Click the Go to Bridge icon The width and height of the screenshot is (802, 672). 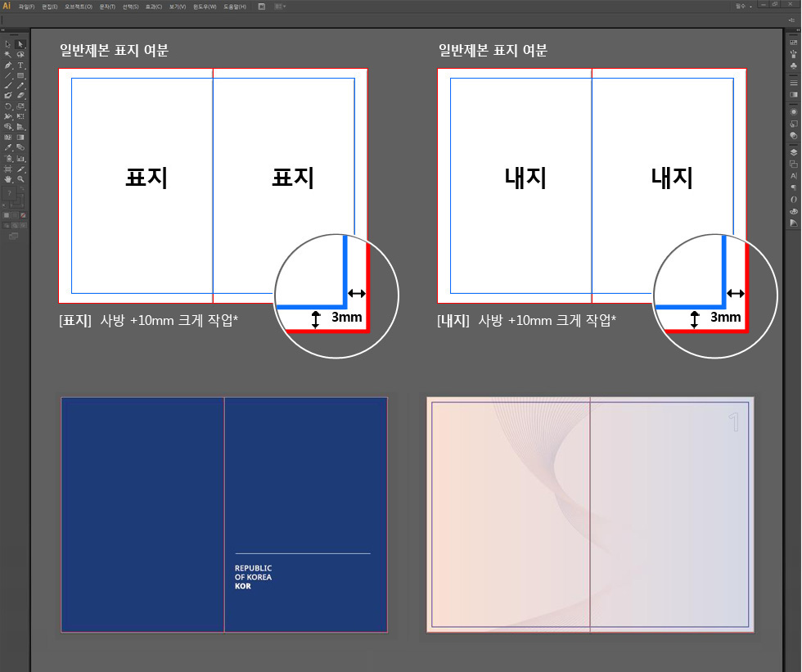coord(261,7)
